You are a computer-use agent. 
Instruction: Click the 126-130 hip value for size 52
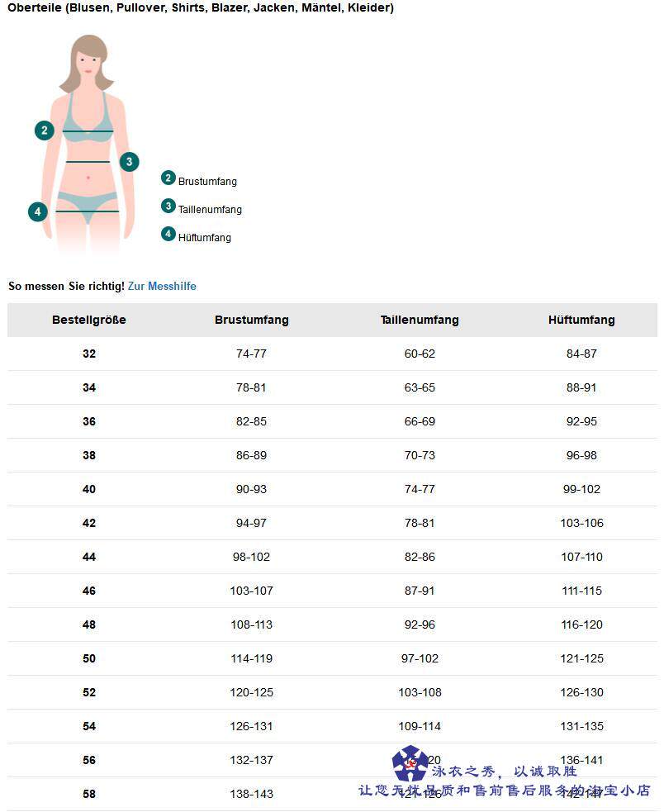point(582,693)
